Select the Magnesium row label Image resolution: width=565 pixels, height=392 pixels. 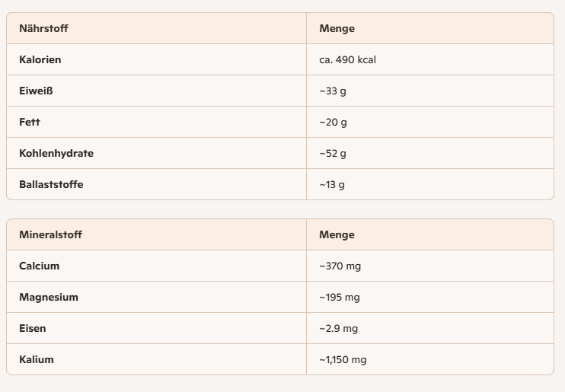[x=49, y=297]
